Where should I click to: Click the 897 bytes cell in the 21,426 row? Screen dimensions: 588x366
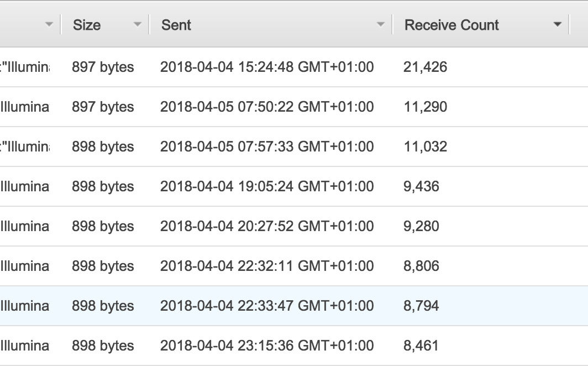coord(103,67)
